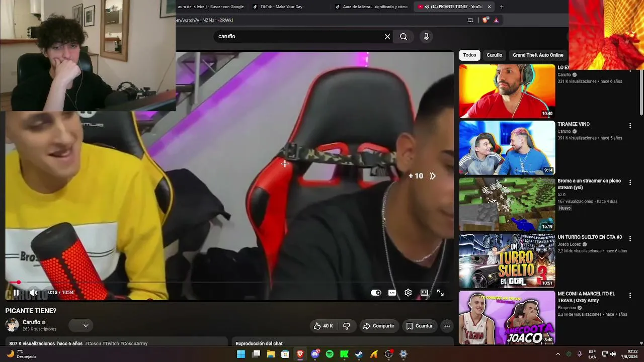Click the Brave Rewards triangle icon
Screen dimensions: 644x362
pos(496,20)
